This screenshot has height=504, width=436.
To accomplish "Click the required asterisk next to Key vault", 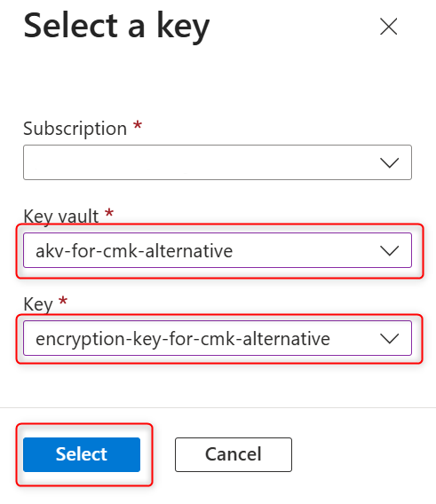I will pyautogui.click(x=109, y=212).
